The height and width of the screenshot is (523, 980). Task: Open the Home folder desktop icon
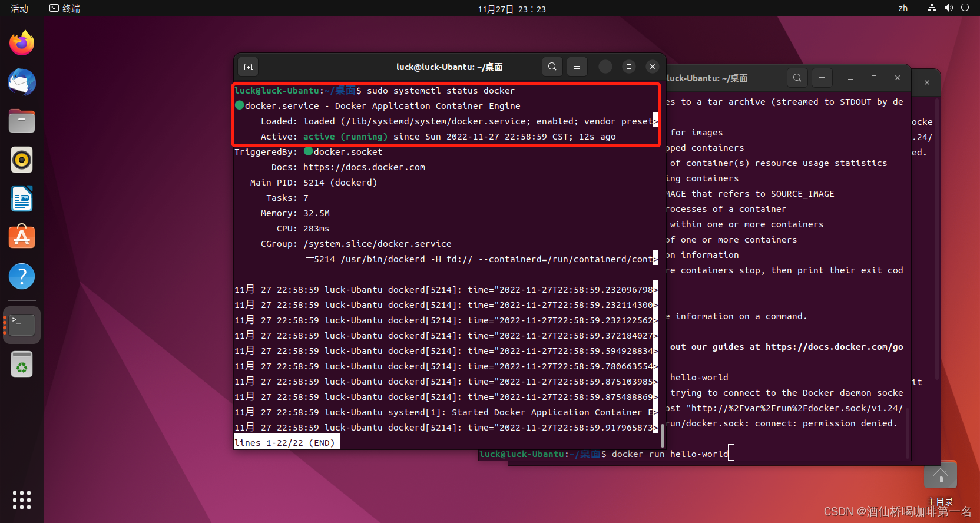pyautogui.click(x=941, y=475)
